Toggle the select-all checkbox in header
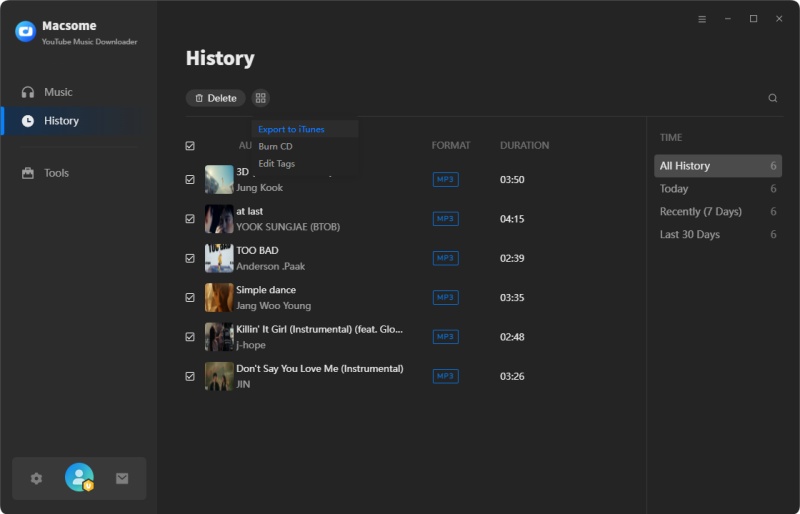This screenshot has width=800, height=514. [190, 146]
